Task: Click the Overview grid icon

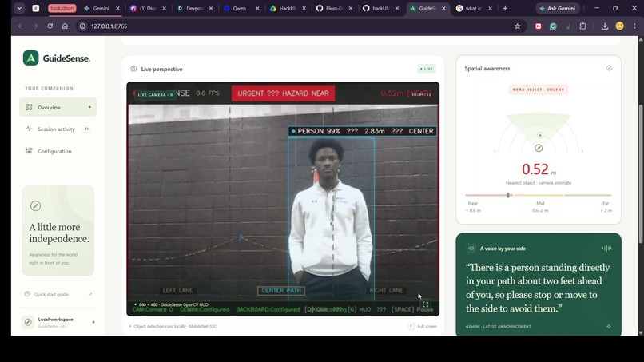Action: [29, 107]
